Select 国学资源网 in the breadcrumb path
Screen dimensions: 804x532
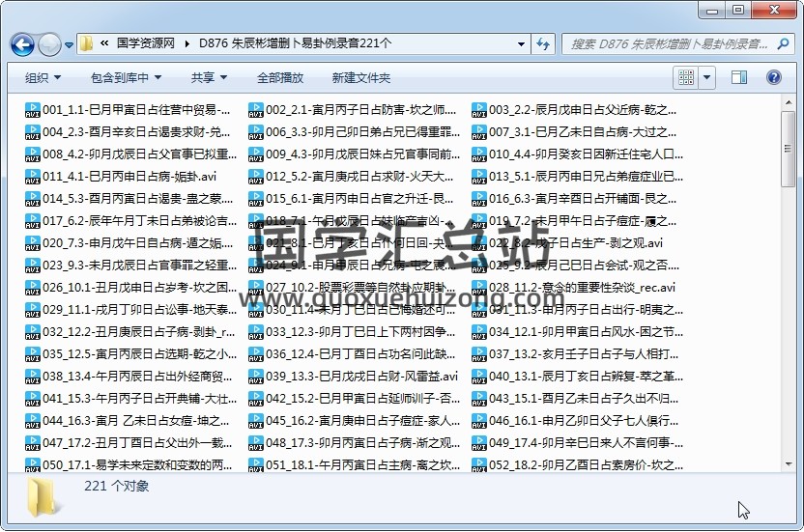pyautogui.click(x=146, y=43)
